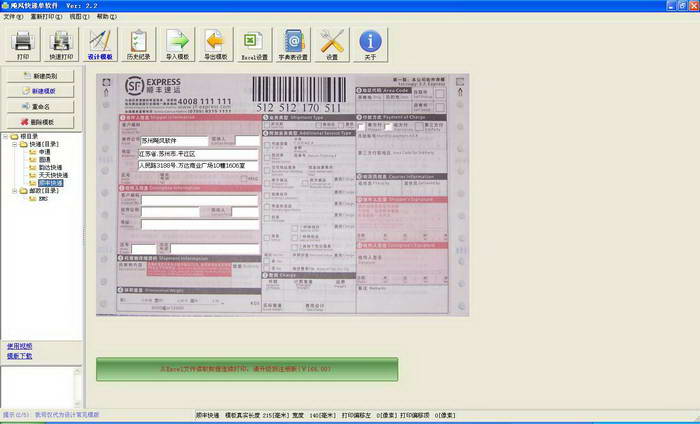Image resolution: width=700 pixels, height=424 pixels.
Task: Click the 顺丰快递 status bar entry
Action: tap(208, 416)
